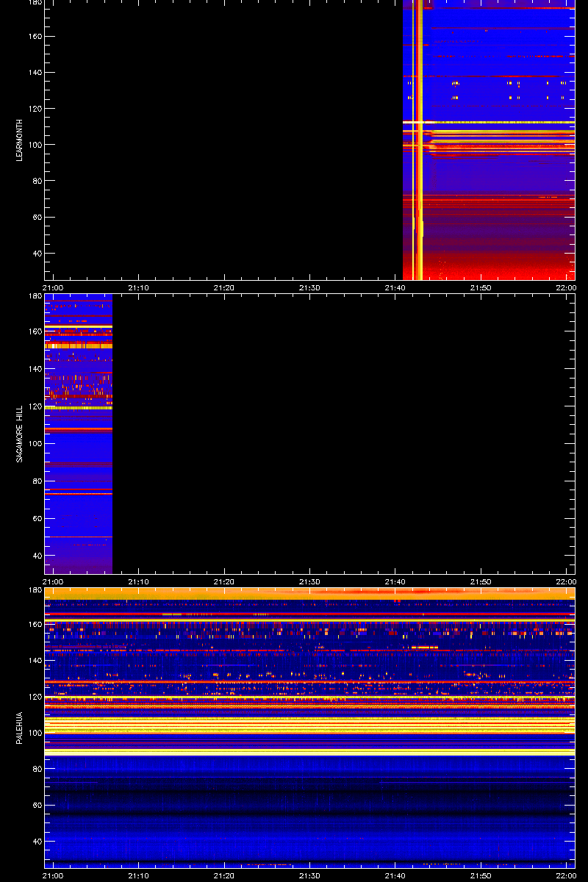Screen dimensions: 588x882
Task: Click the 60 frequency tick of Sagamore Hill plot
Action: [37, 519]
